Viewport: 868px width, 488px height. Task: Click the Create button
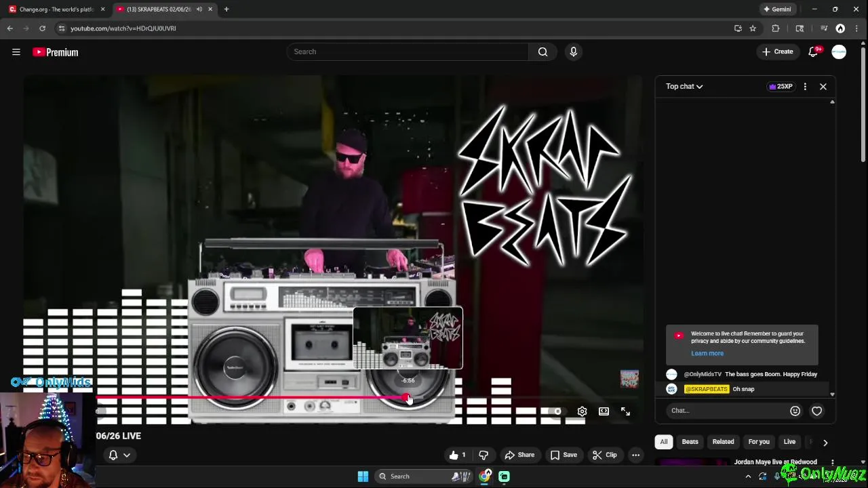click(x=777, y=52)
